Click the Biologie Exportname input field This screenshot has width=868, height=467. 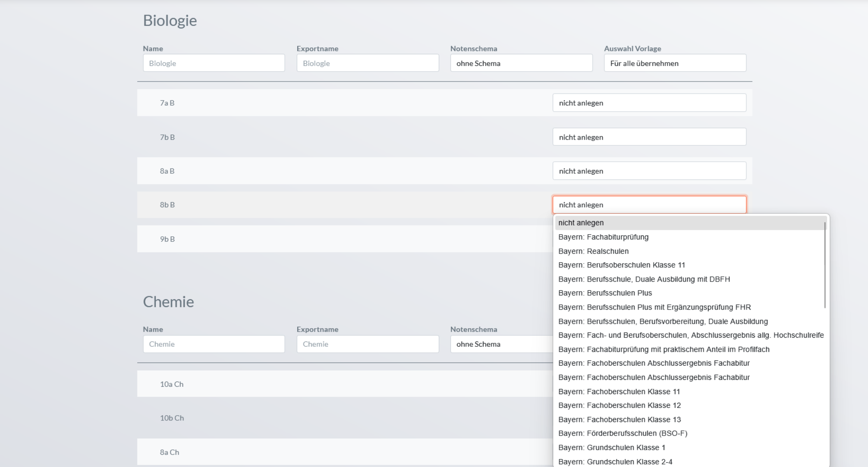(x=367, y=63)
